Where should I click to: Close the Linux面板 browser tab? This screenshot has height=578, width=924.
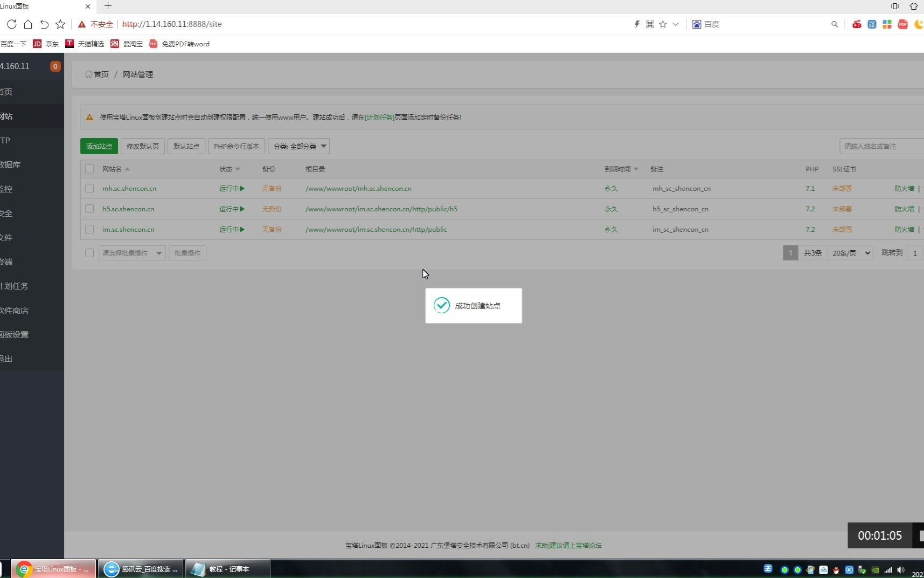[88, 6]
